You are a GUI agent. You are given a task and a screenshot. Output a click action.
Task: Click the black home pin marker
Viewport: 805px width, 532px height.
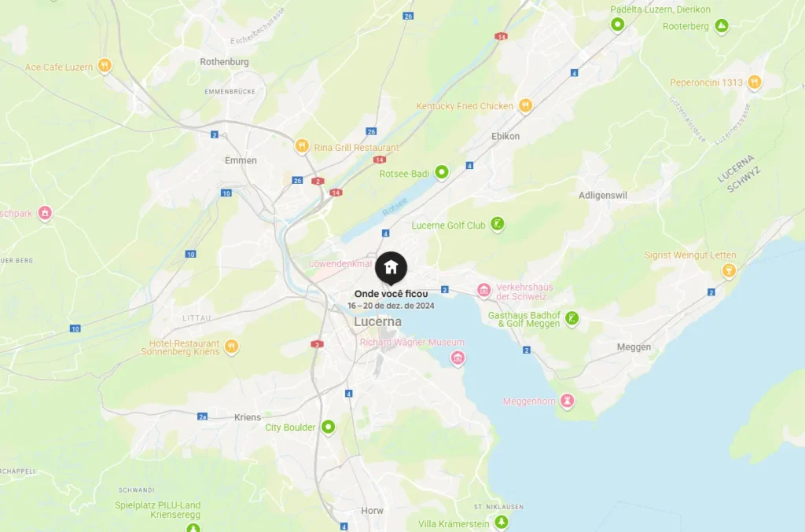(391, 268)
